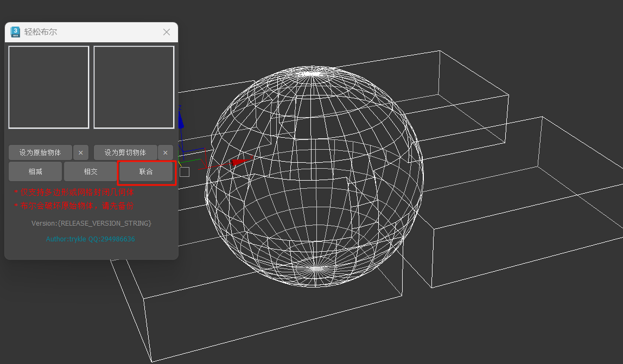Apply the 相减 subtract operation
The width and height of the screenshot is (623, 364).
coord(35,171)
